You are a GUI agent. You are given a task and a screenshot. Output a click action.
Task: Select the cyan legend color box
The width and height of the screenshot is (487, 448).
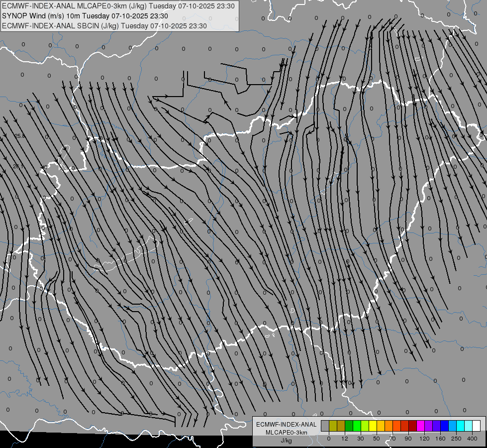pos(461,426)
